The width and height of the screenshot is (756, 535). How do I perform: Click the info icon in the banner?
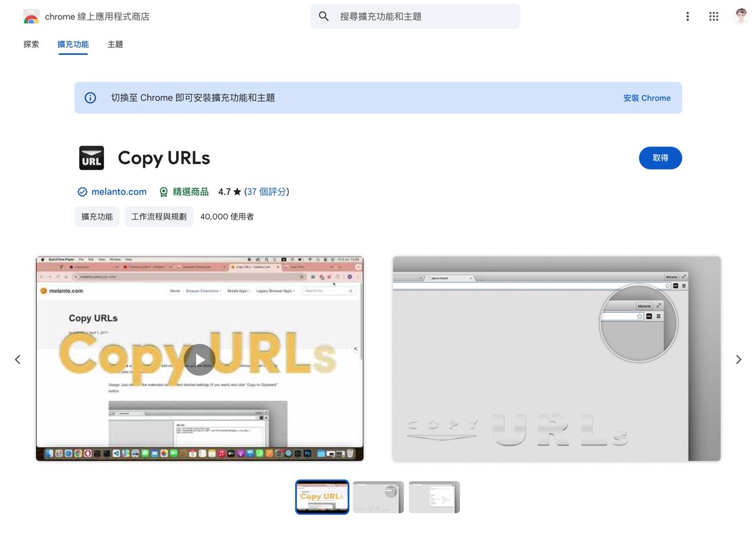click(x=90, y=98)
